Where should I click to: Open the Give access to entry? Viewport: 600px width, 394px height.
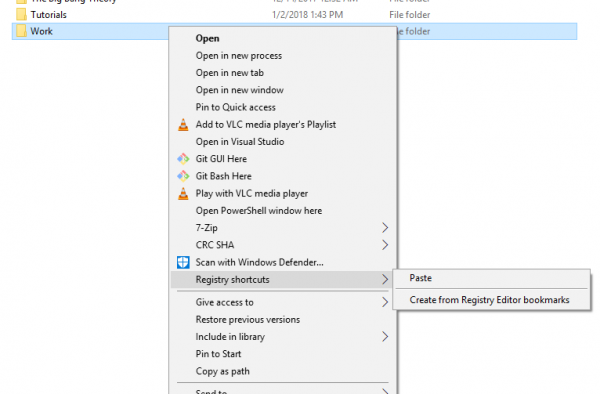(x=282, y=303)
